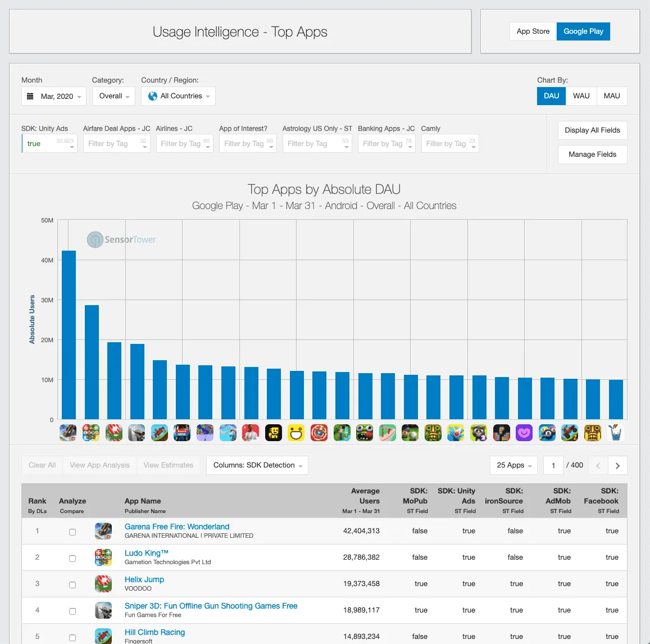Open the Ludo King™ app link
Screen dimensions: 650x644
point(146,553)
